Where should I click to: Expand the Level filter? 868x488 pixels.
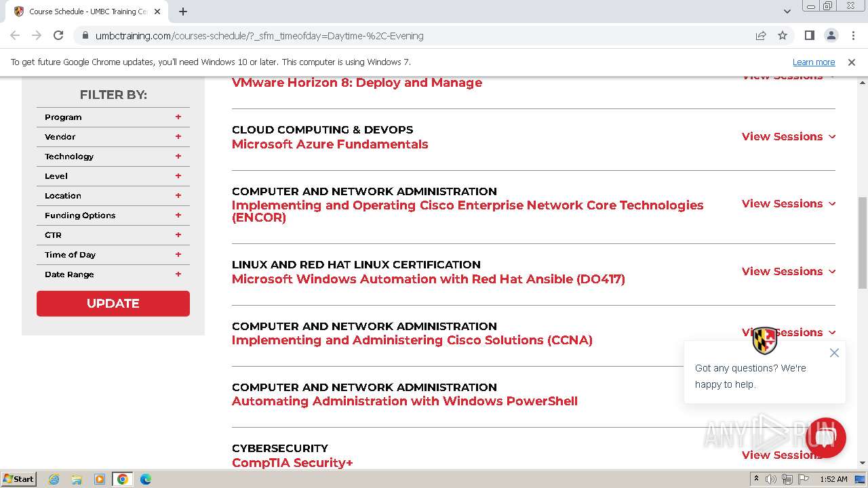[x=113, y=176]
